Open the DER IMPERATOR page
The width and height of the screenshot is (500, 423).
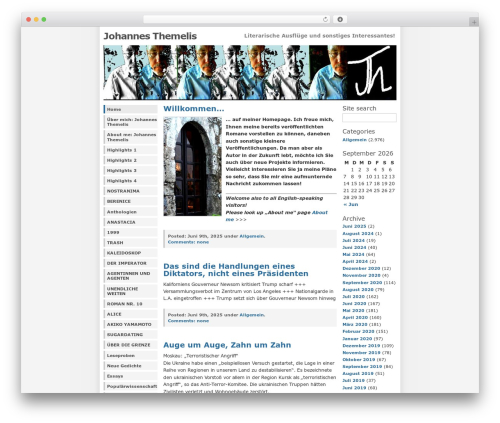point(131,263)
